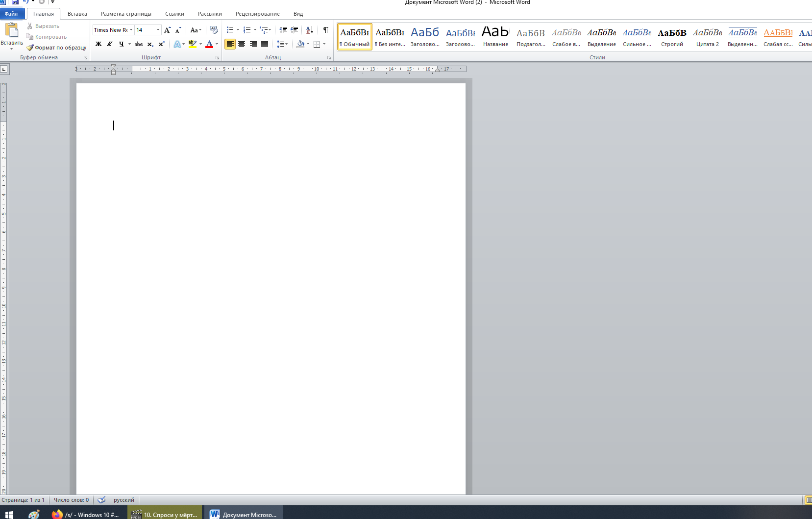812x519 pixels.
Task: Click the tab selector at ruler corner
Action: click(x=4, y=69)
